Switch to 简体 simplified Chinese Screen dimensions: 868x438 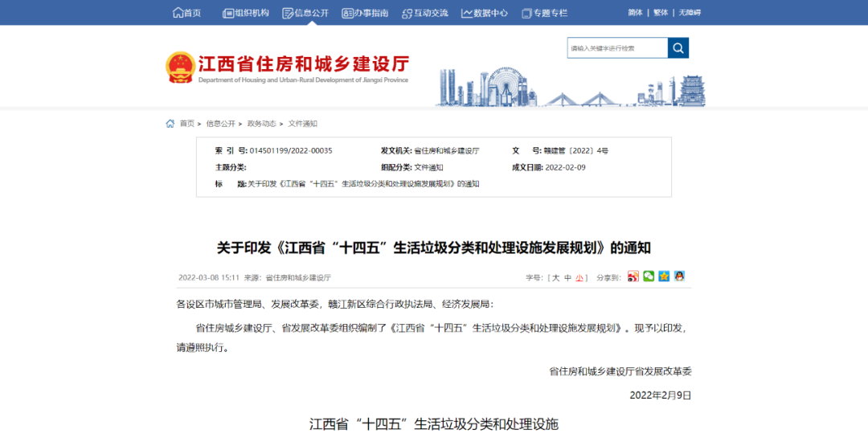635,13
